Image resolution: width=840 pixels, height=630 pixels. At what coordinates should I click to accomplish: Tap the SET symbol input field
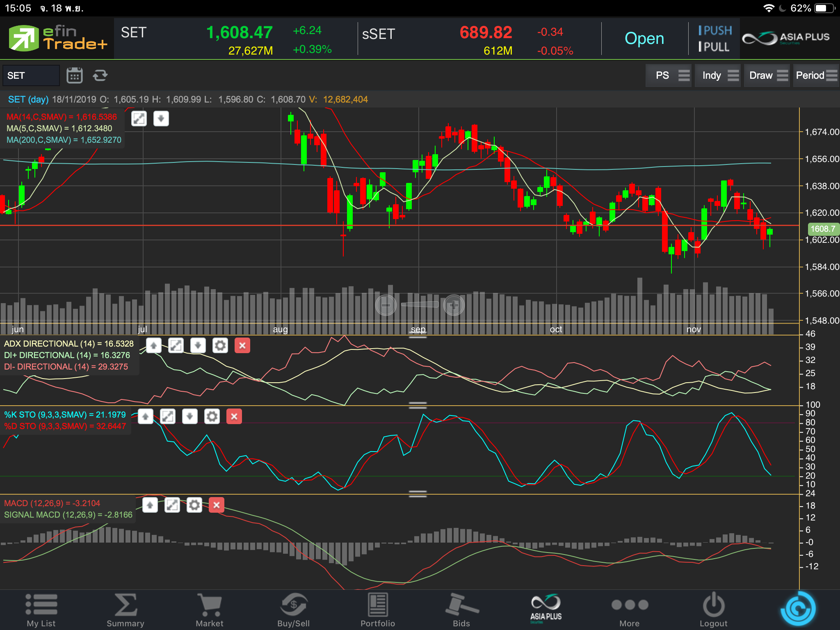[x=31, y=75]
